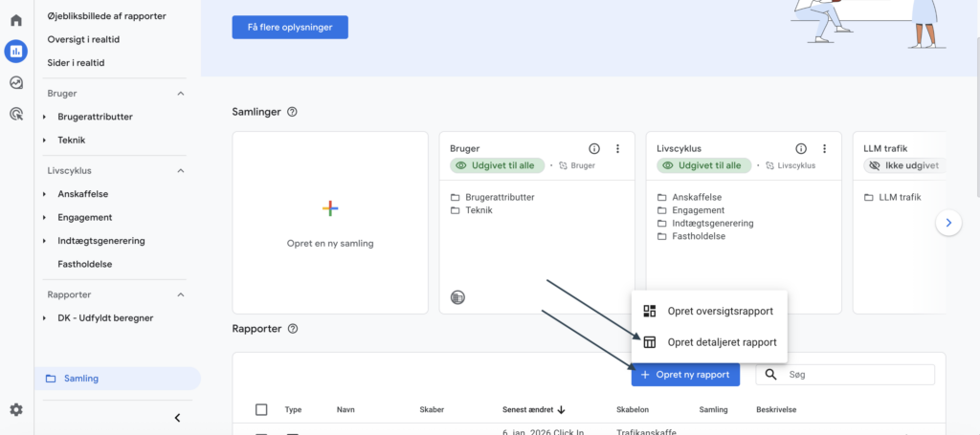Click help icon next to Samlinger heading
Screen dimensions: 980x435
[x=292, y=112]
